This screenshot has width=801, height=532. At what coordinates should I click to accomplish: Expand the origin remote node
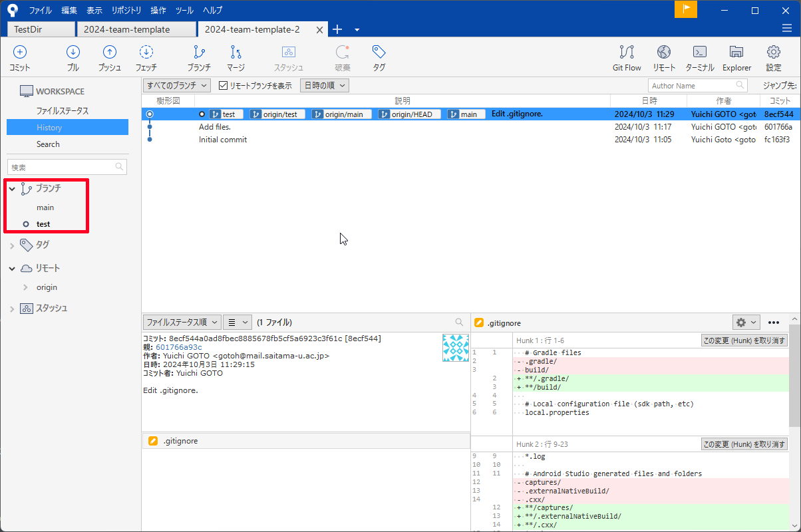(25, 287)
